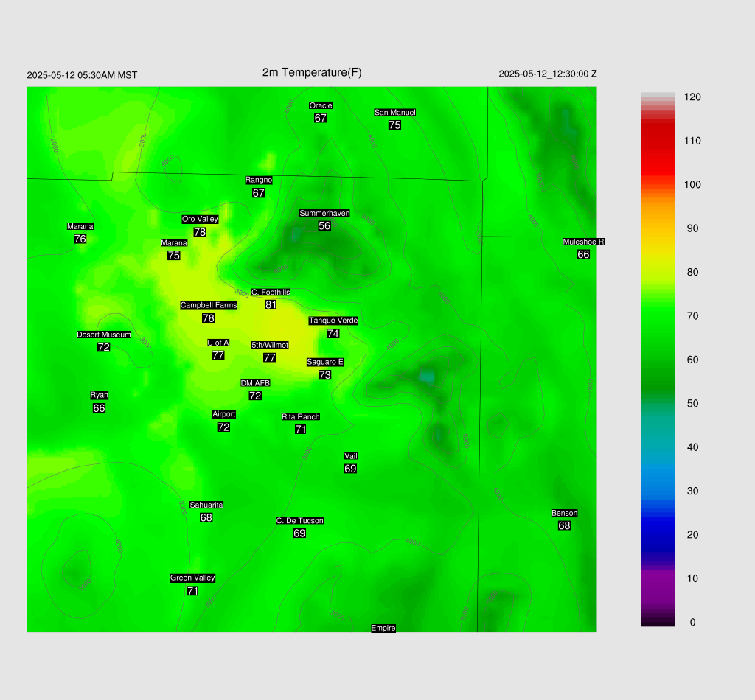Select the 73 reading under Saguaro E
This screenshot has height=700, width=755.
tap(325, 375)
